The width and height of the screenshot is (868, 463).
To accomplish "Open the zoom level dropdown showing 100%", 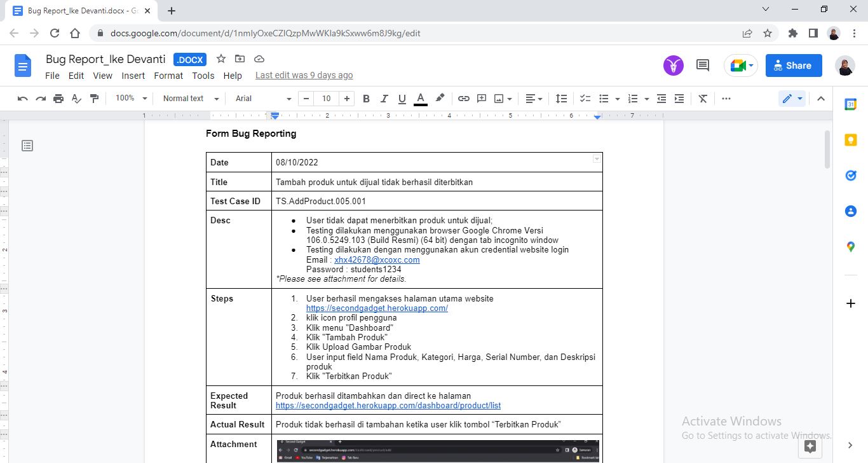I will (x=131, y=99).
